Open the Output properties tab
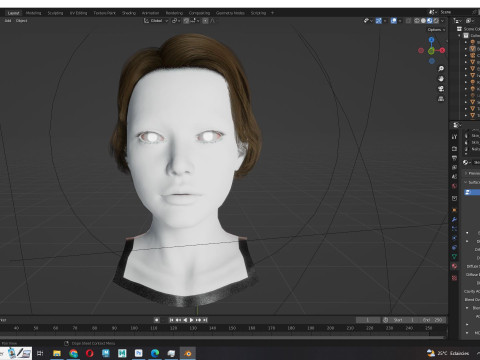 point(454,158)
